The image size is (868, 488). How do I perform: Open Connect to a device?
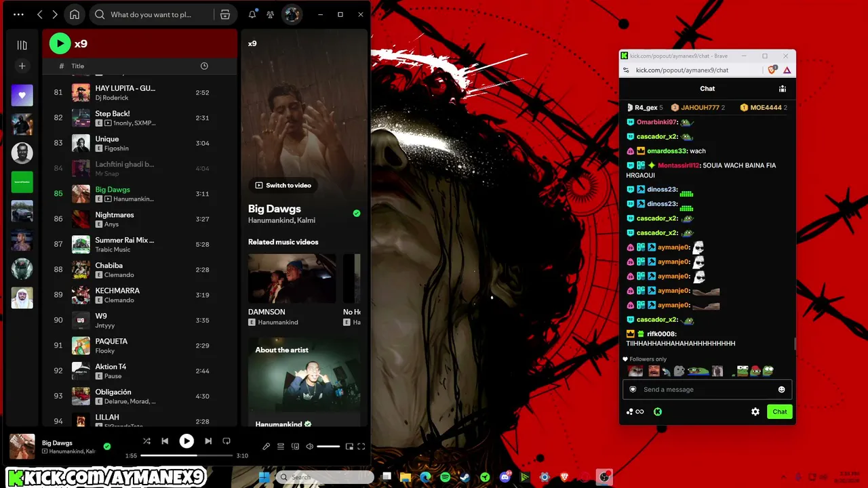pos(295,446)
